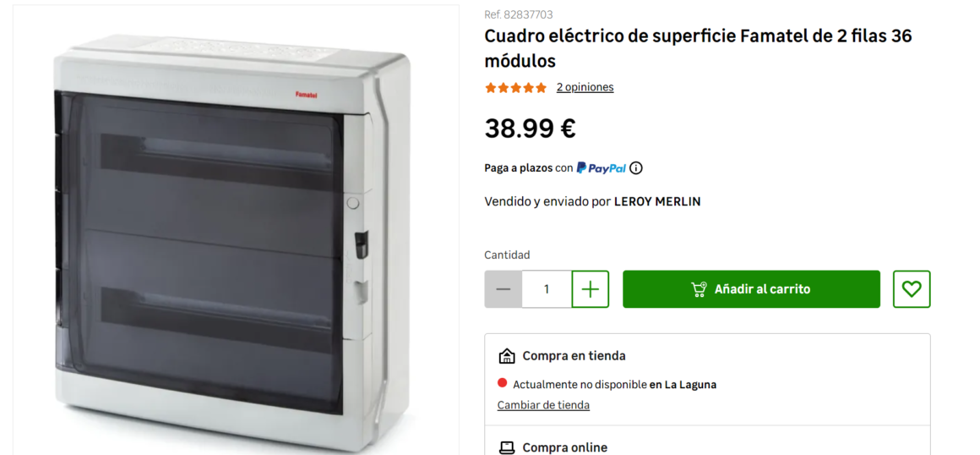
Task: Click the Paga a plazos text
Action: tap(518, 167)
